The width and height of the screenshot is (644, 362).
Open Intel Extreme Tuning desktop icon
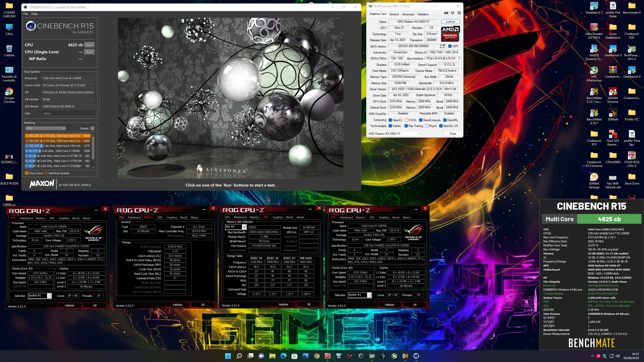(594, 53)
